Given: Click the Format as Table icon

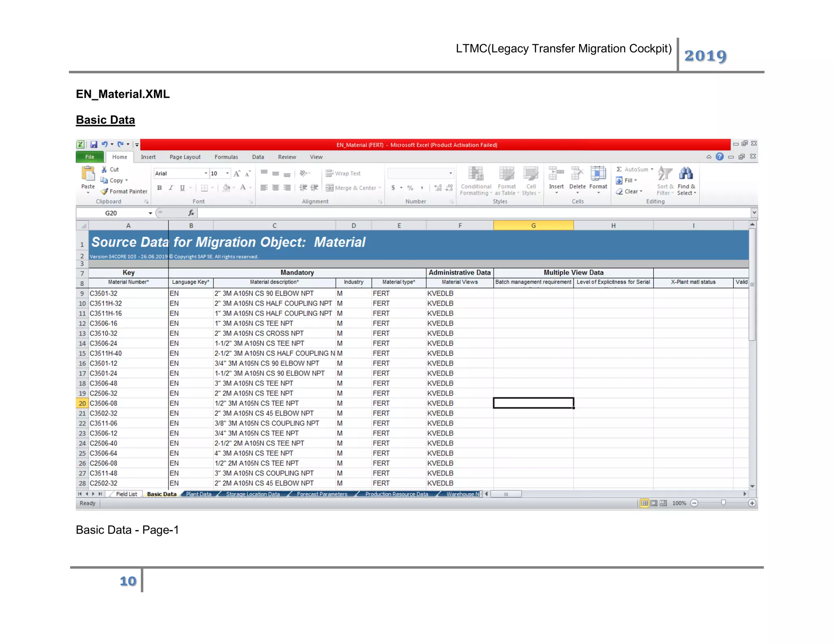Looking at the screenshot, I should [506, 174].
